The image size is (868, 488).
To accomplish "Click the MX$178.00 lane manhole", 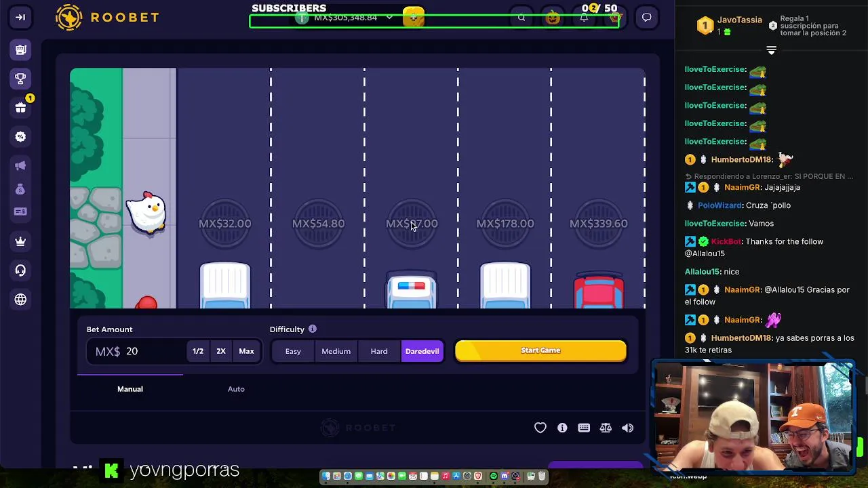I will click(x=505, y=223).
